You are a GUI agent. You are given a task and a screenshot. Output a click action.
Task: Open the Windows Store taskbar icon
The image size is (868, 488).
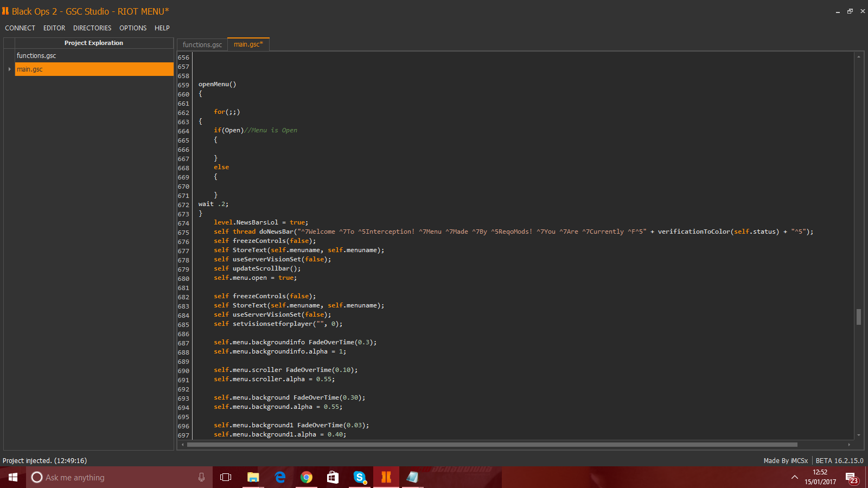coord(333,477)
